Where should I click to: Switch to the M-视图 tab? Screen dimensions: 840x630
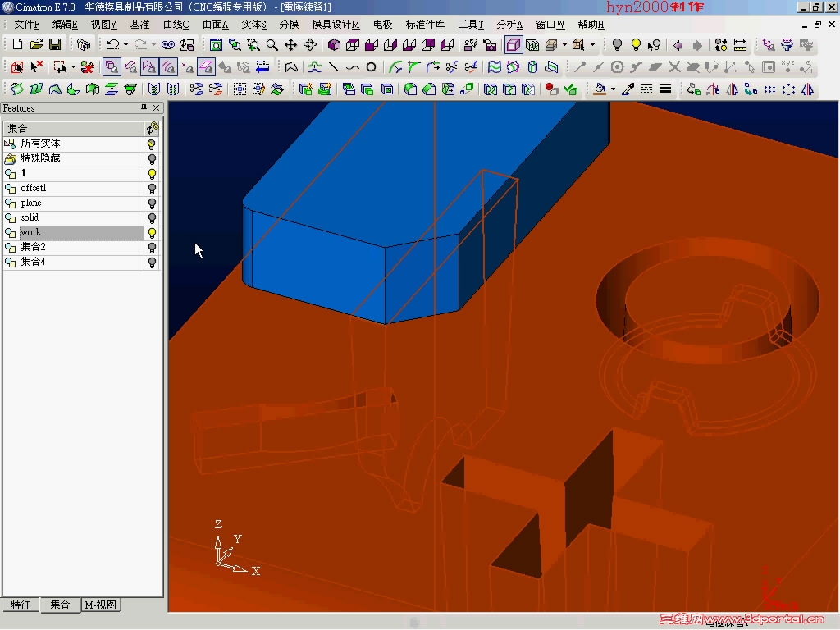point(101,605)
